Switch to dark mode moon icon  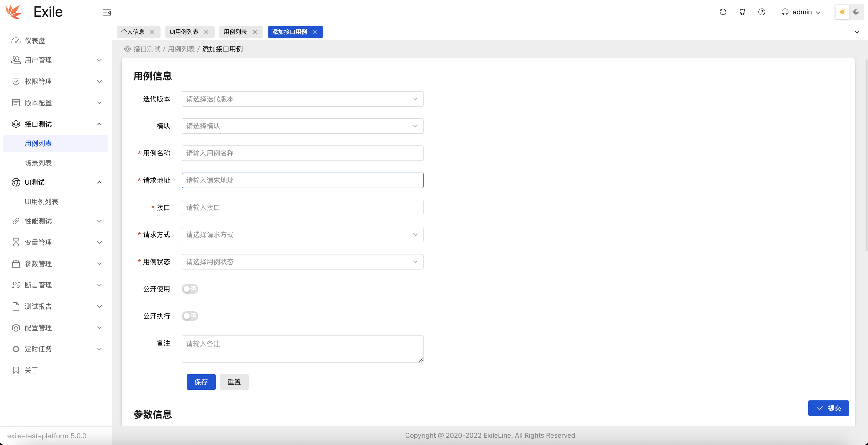(x=856, y=12)
